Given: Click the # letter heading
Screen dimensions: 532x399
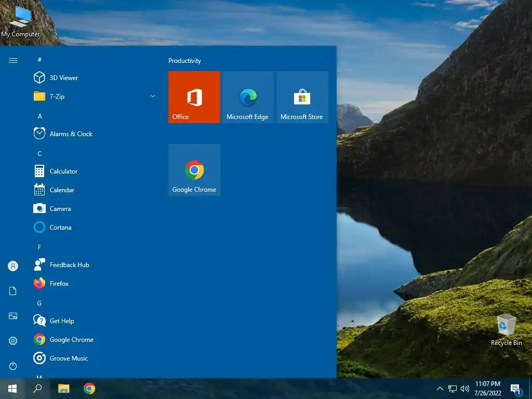Looking at the screenshot, I should click(39, 60).
